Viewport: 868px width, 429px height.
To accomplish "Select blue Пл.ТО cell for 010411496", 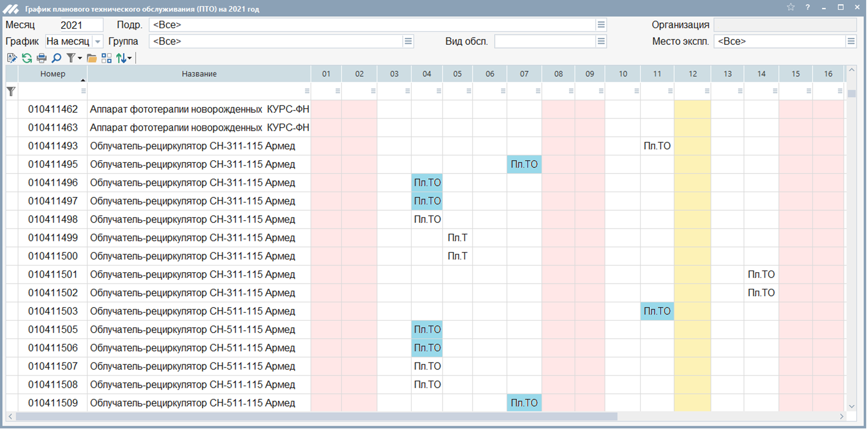I will 427,183.
